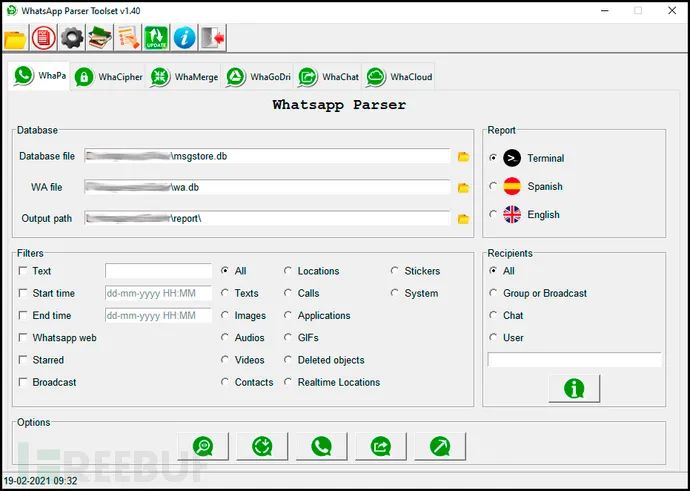The image size is (690, 491).
Task: Click the orange notes document toolbar icon
Action: click(128, 38)
